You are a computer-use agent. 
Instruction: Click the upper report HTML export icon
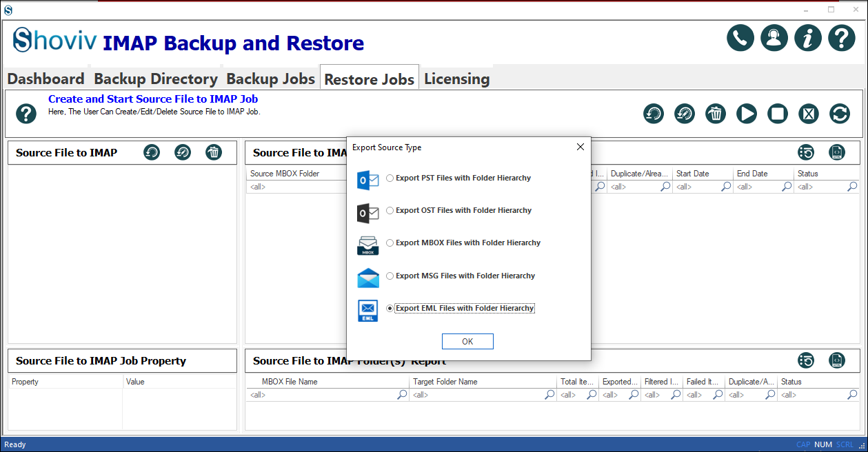pos(837,152)
